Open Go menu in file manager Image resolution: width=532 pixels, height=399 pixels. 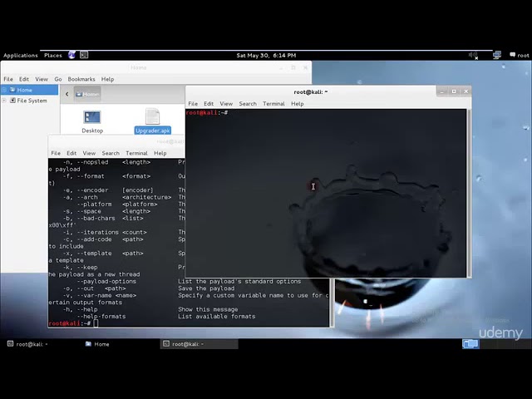(58, 79)
